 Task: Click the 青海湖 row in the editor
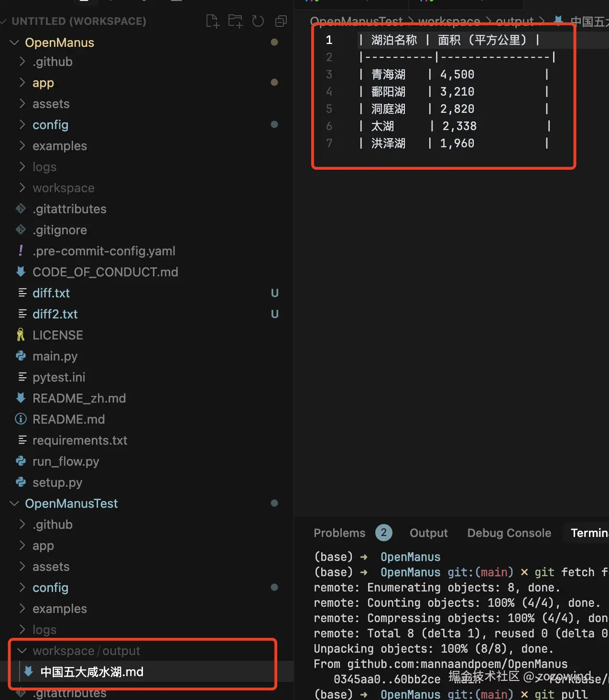[x=454, y=74]
